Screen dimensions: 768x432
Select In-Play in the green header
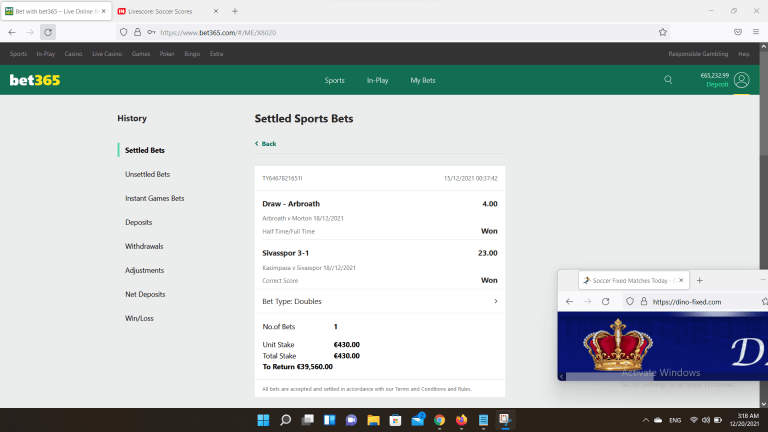pos(377,80)
